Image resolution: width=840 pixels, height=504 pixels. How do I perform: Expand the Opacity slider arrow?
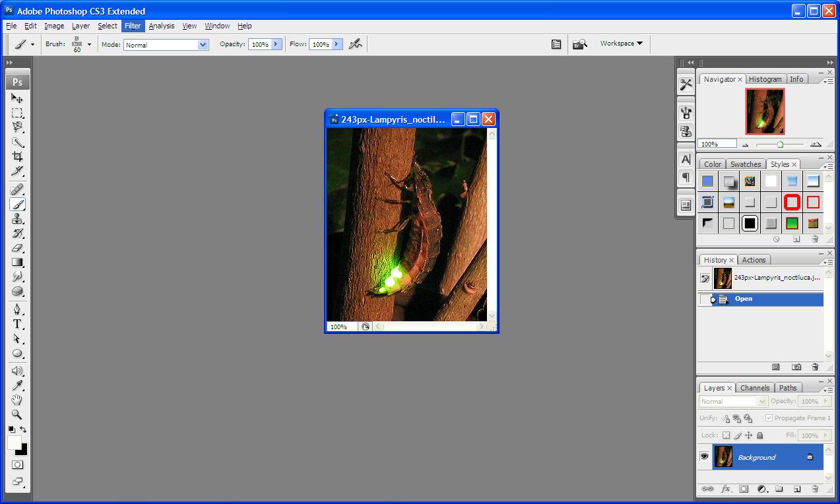click(x=276, y=44)
